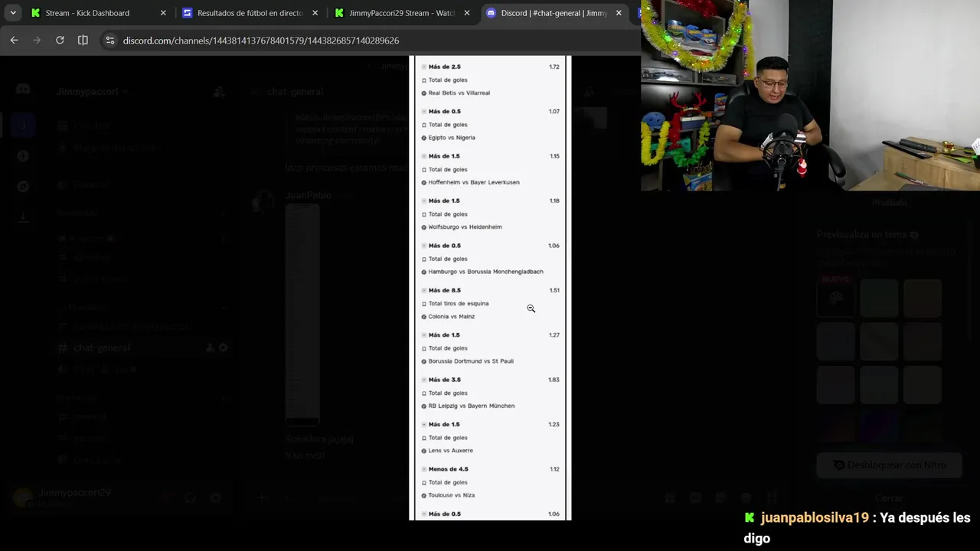Click RB Leipzig vs Bayern München match
This screenshot has width=980, height=551.
471,406
